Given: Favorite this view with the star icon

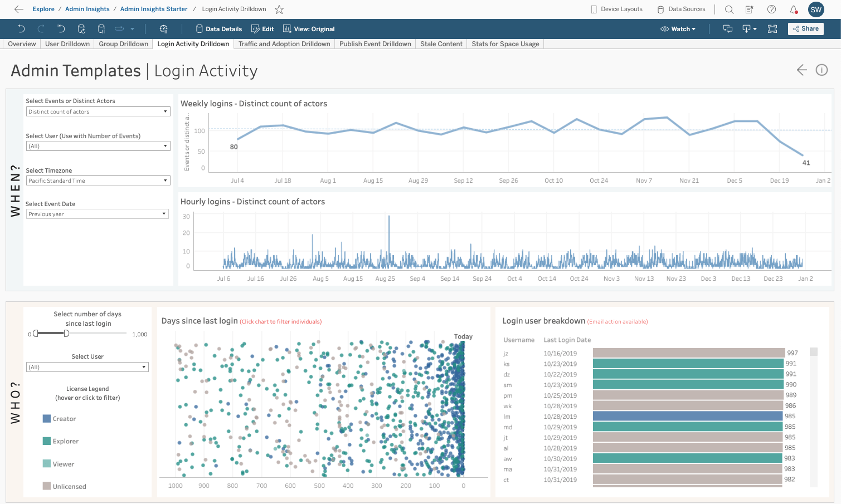Looking at the screenshot, I should point(279,9).
